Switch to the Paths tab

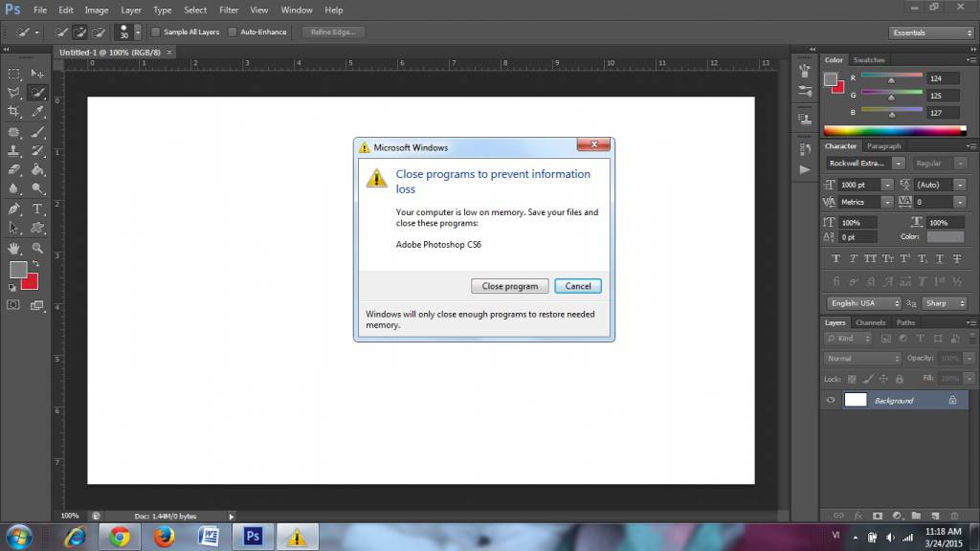(x=905, y=323)
